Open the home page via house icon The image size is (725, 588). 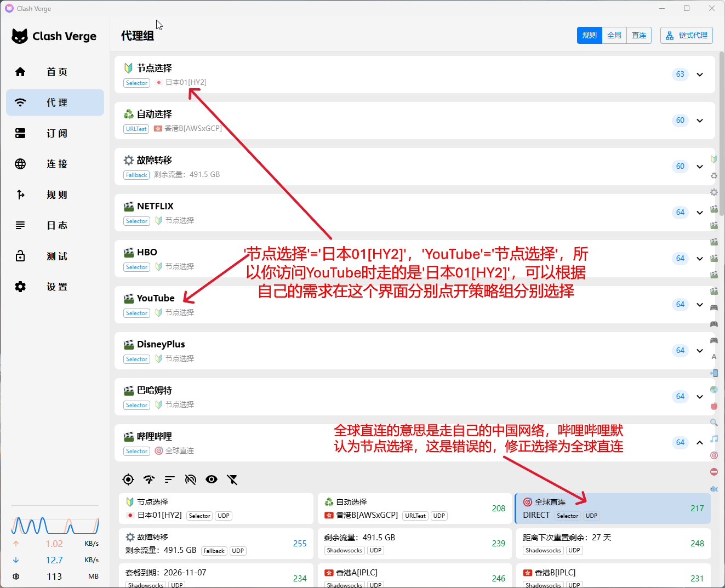tap(20, 72)
